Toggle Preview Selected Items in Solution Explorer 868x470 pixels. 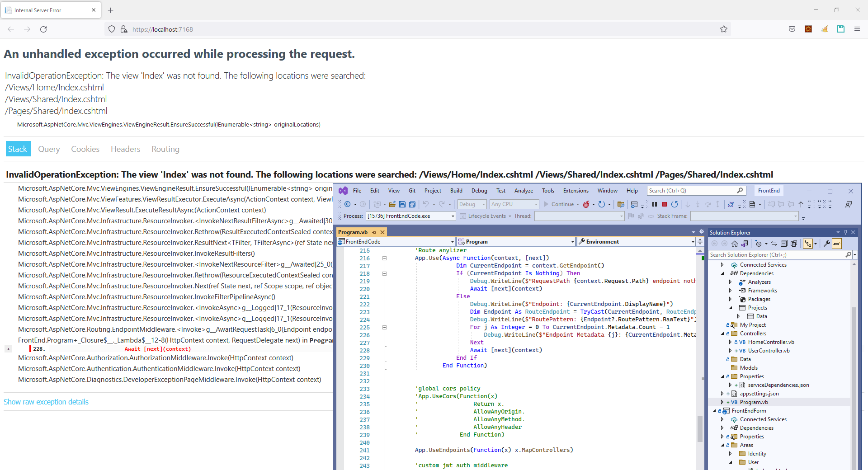coord(837,244)
